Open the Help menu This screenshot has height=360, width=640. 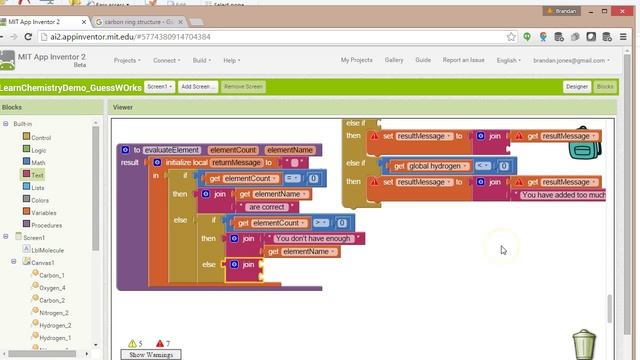pos(231,60)
